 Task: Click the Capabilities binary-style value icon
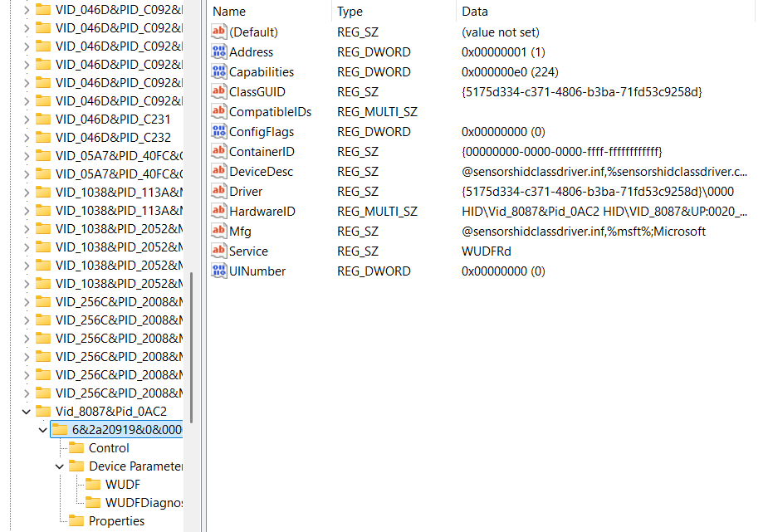click(x=219, y=71)
